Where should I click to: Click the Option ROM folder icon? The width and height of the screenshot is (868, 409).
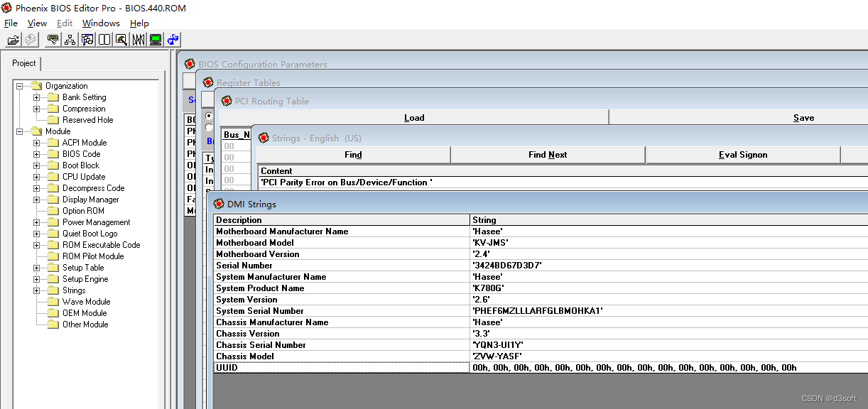tap(53, 211)
